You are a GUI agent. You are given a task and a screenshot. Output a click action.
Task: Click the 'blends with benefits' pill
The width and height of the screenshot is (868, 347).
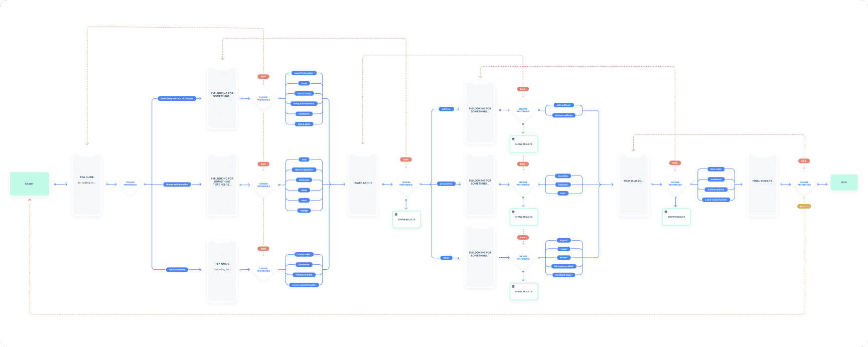[x=177, y=185]
